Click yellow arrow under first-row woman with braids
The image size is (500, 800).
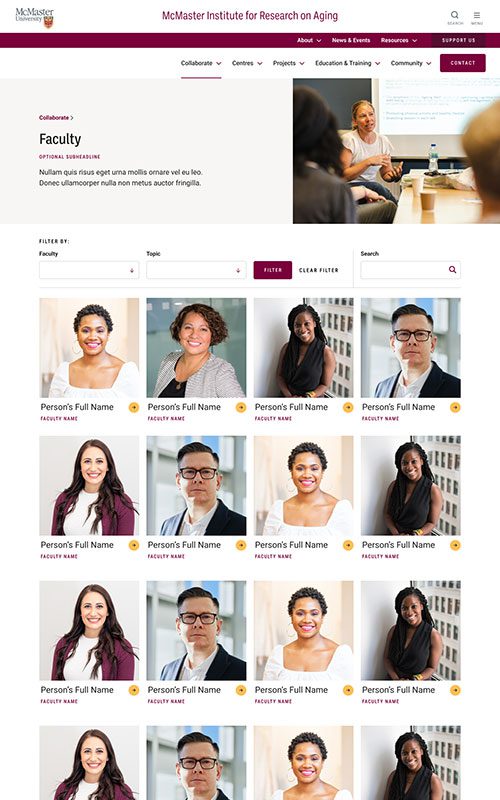[348, 407]
